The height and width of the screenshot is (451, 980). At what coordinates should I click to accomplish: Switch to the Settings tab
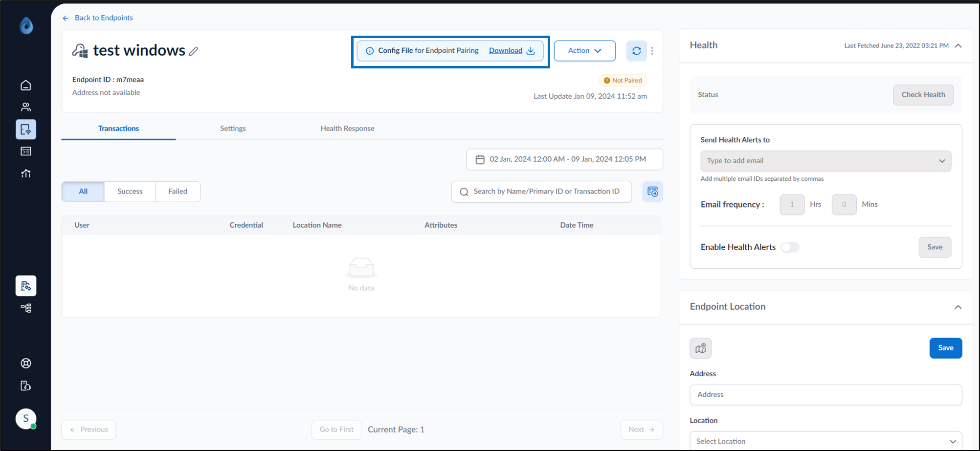pos(233,129)
